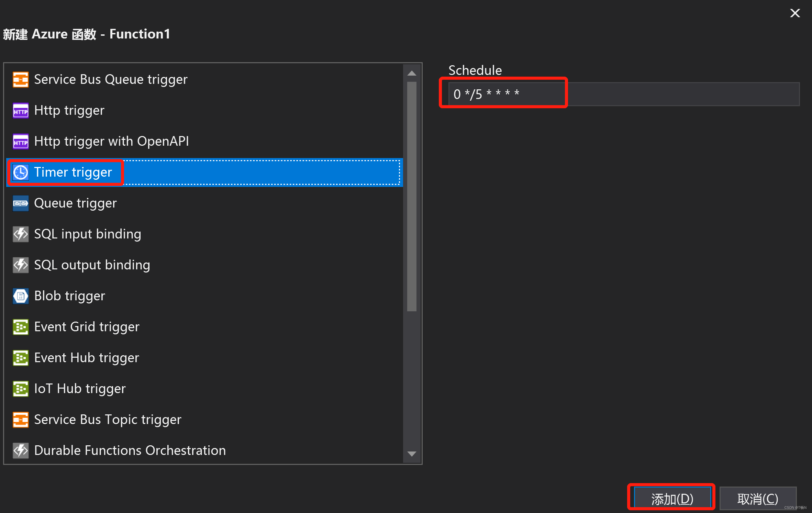Click the template list scrollbar up arrow

(x=412, y=73)
